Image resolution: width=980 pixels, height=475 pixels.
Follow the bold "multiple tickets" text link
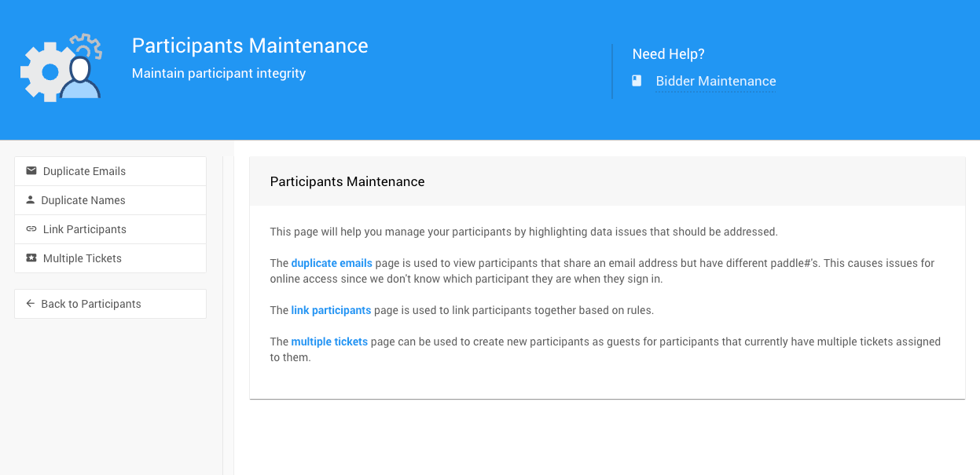pos(329,342)
